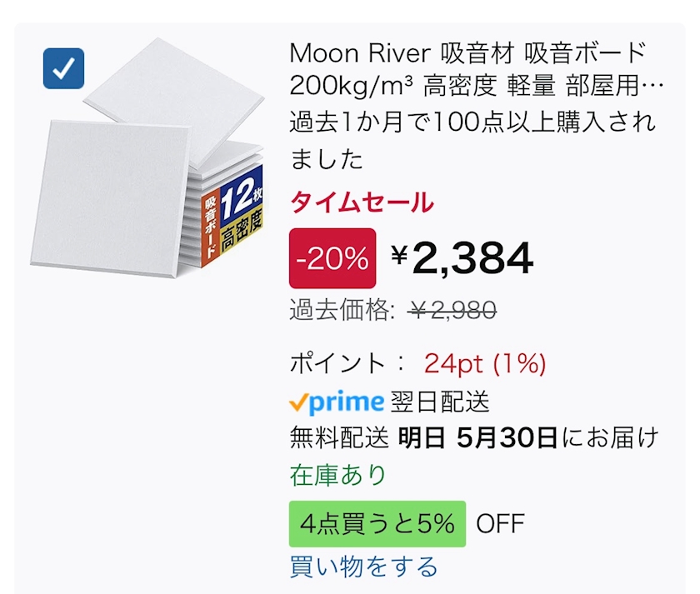Click the タイムセール deal label
700x594 pixels.
pos(362,202)
